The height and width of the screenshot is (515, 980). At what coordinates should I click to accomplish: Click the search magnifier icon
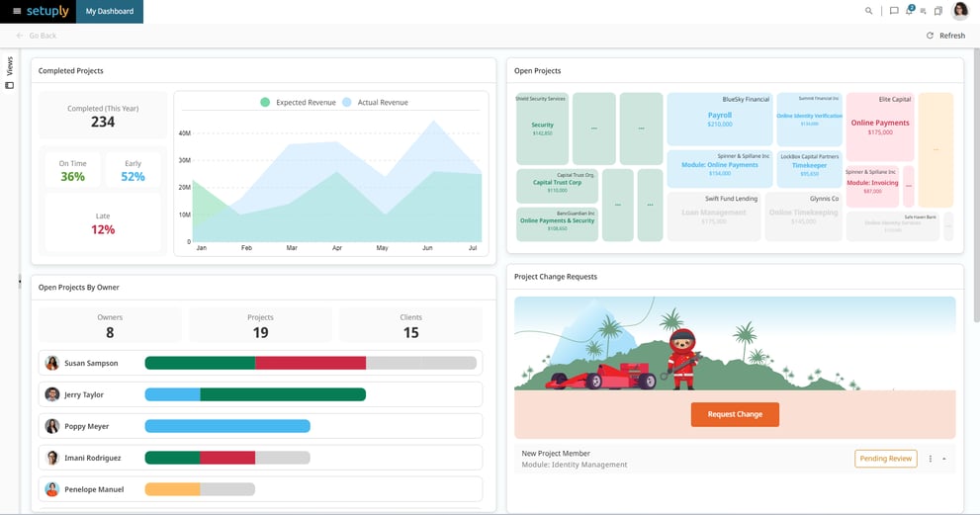[869, 11]
